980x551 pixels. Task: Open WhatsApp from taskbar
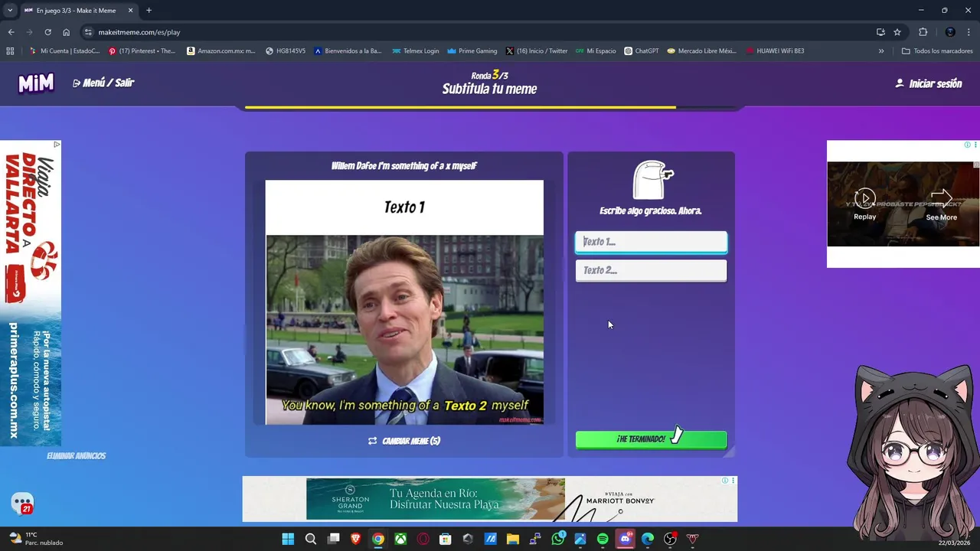coord(557,539)
